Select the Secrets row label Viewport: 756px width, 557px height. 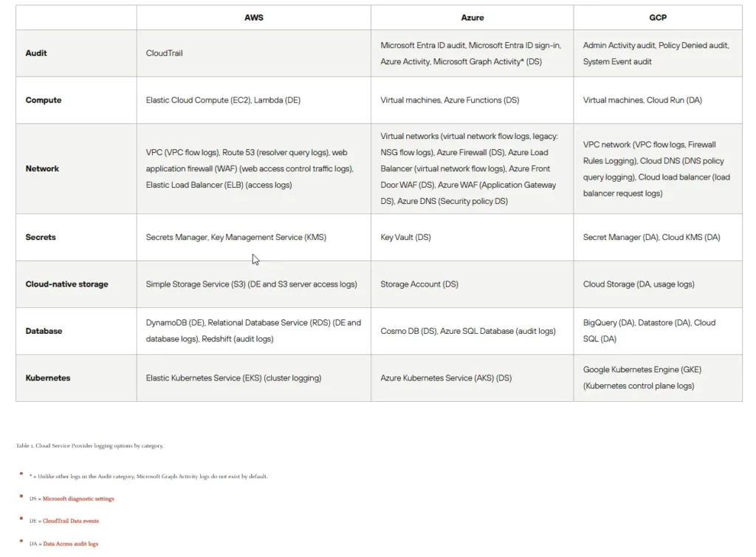click(41, 237)
